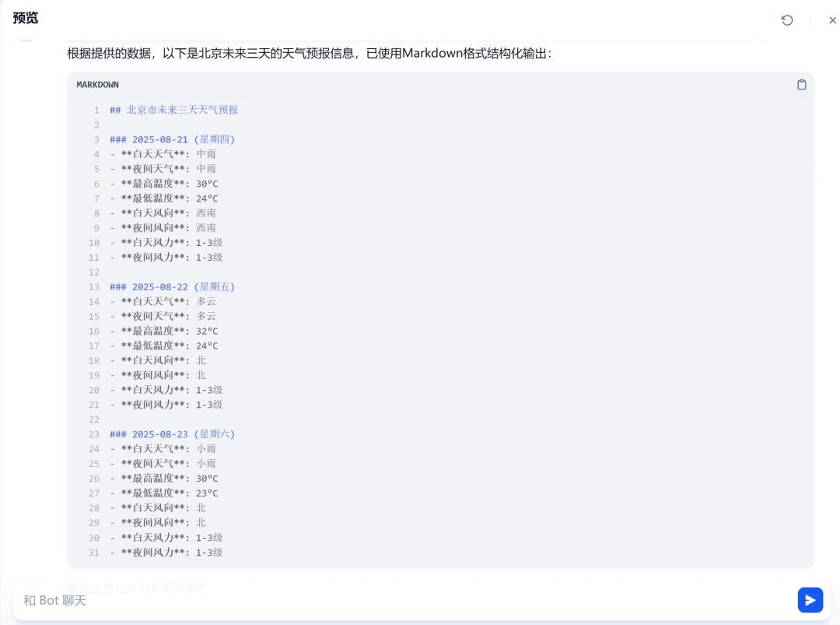This screenshot has width=840, height=625.
Task: Click the heading '### 2025-08-22 (星期五)'
Action: 173,286
